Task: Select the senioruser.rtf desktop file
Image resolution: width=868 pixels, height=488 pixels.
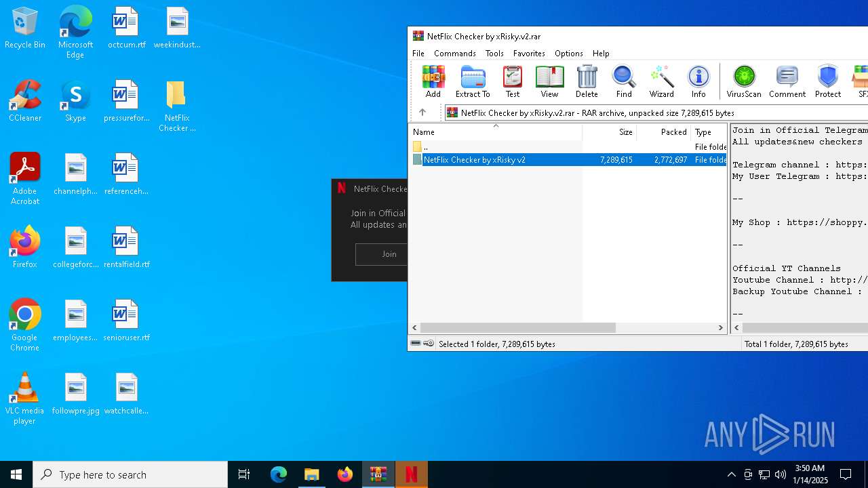Action: (x=126, y=321)
